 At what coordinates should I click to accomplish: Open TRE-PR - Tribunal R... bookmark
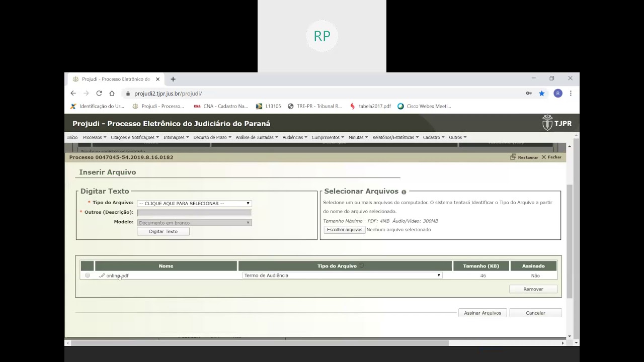click(x=314, y=106)
